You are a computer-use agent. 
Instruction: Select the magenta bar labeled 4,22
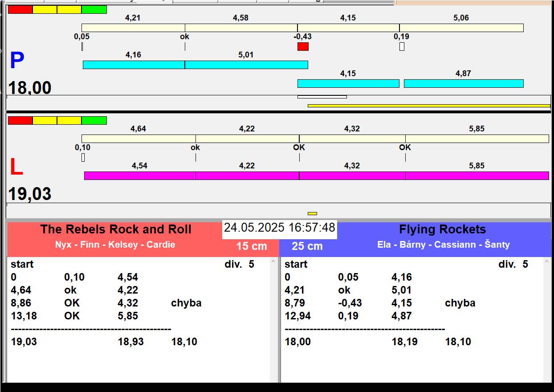pyautogui.click(x=248, y=176)
